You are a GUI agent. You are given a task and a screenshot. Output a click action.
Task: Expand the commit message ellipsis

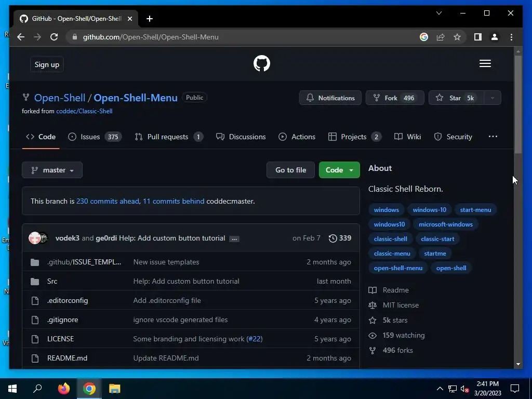(x=234, y=239)
